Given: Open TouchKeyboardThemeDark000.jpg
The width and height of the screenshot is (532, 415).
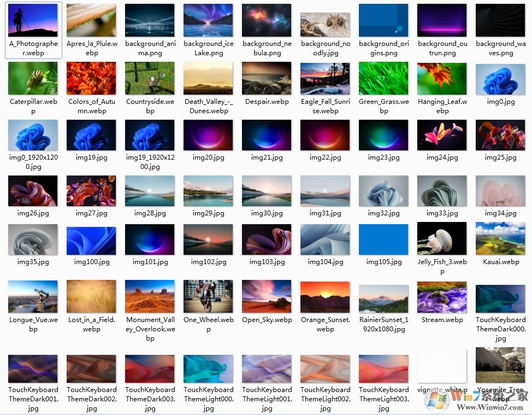Looking at the screenshot, I should click(500, 297).
